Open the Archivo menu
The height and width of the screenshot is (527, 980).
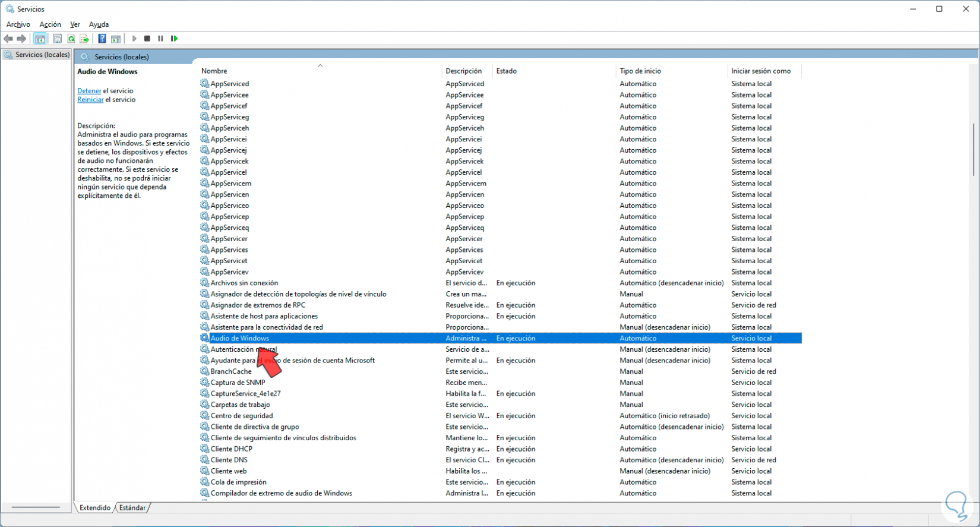click(18, 24)
